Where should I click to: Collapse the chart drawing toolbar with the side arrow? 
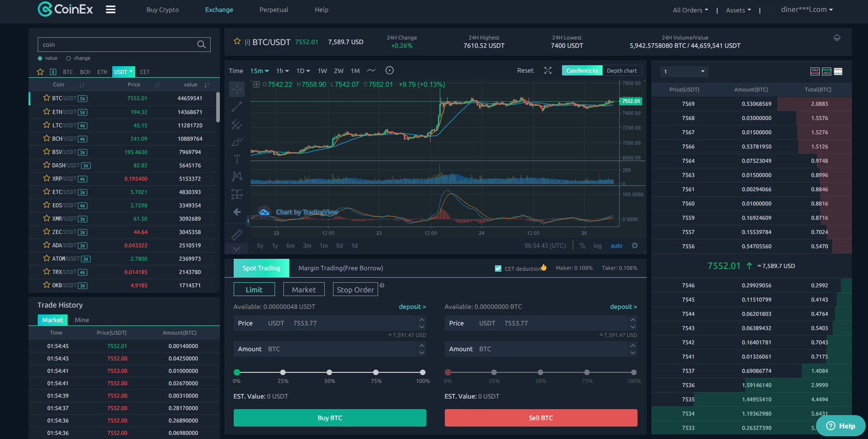(248, 221)
